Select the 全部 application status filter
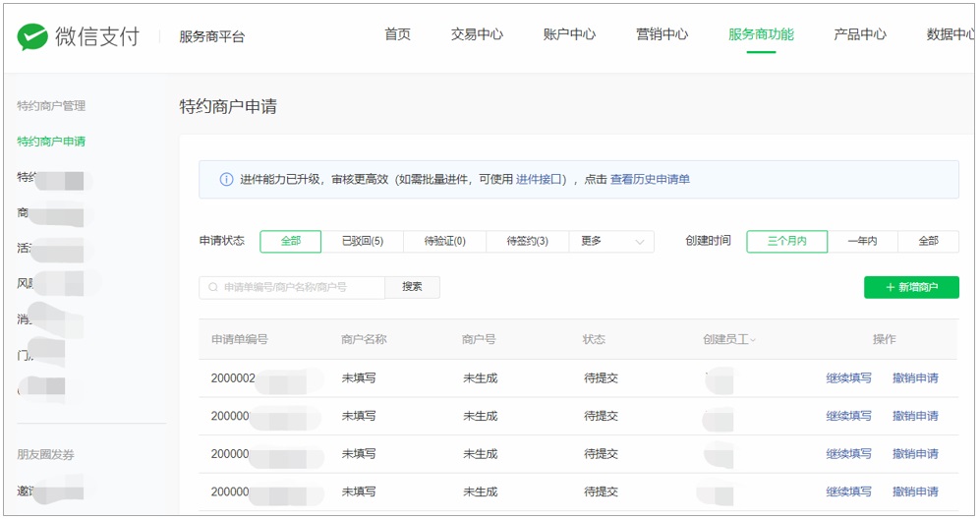The image size is (980, 520). coord(290,241)
